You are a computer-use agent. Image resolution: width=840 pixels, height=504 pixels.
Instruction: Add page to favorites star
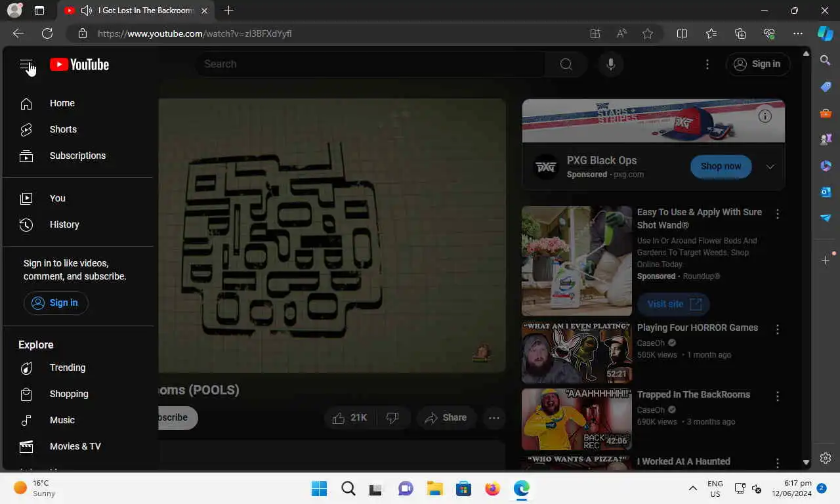click(x=648, y=33)
